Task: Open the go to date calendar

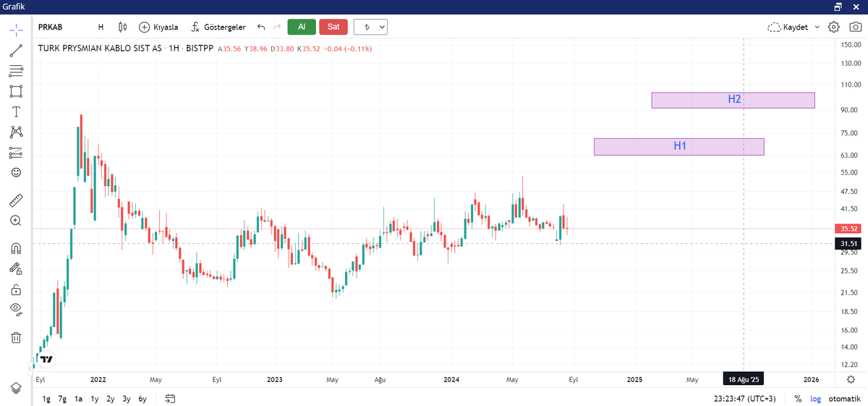Action: coord(170,399)
